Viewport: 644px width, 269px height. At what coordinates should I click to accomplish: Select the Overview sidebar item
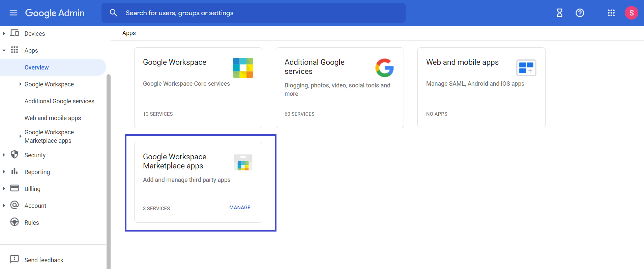pyautogui.click(x=53, y=67)
